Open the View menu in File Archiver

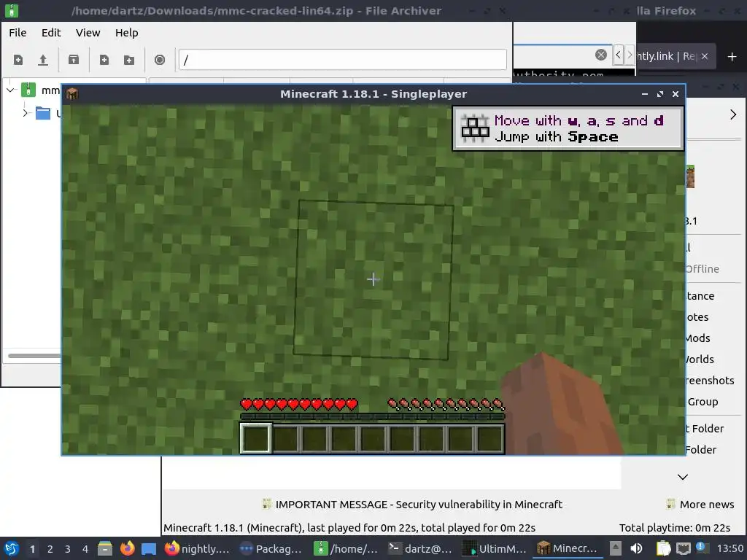pos(88,32)
